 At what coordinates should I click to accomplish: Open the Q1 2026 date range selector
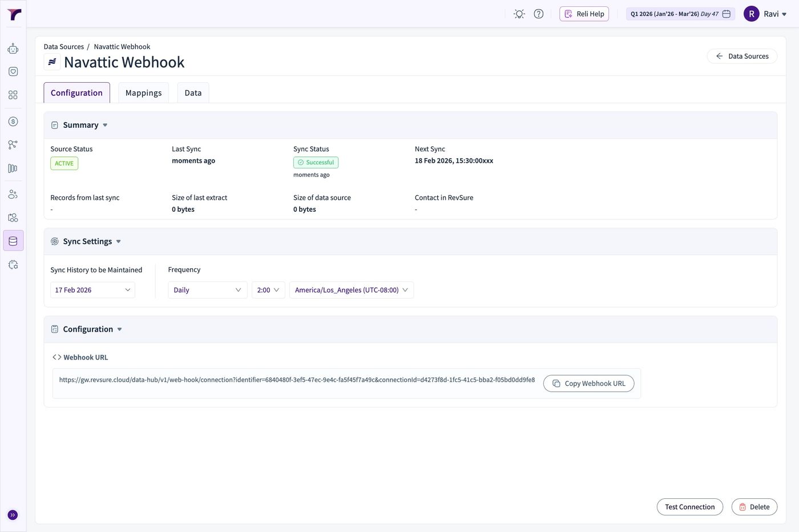[680, 14]
